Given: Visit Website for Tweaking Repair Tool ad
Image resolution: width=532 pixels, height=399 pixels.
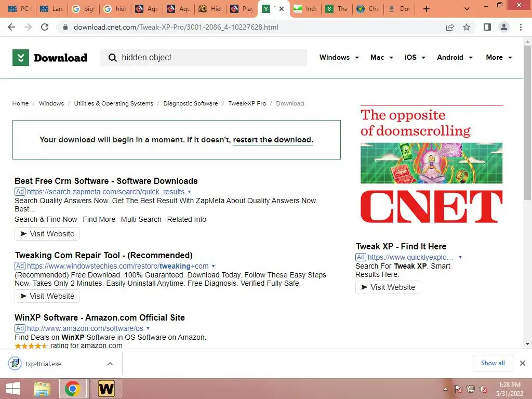Looking at the screenshot, I should coord(47,296).
